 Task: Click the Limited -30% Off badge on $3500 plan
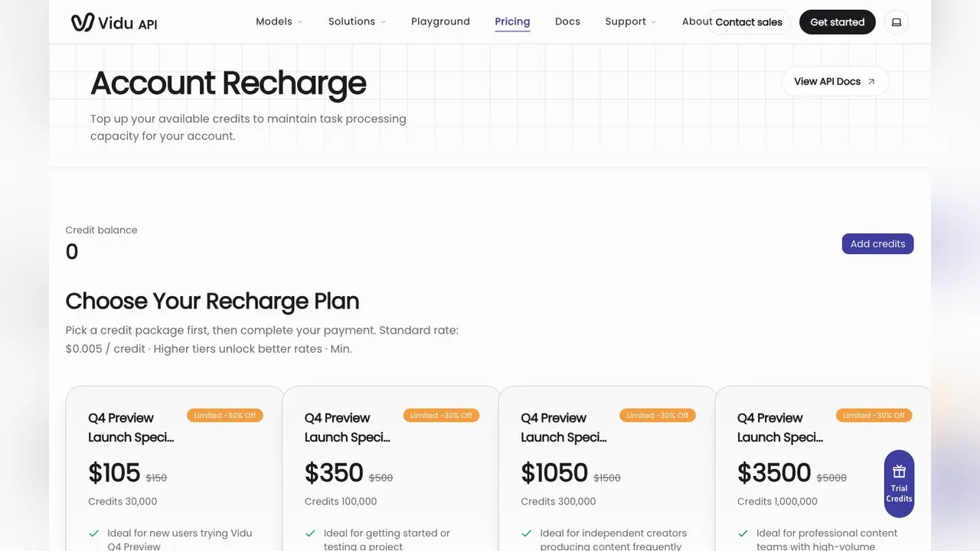874,416
